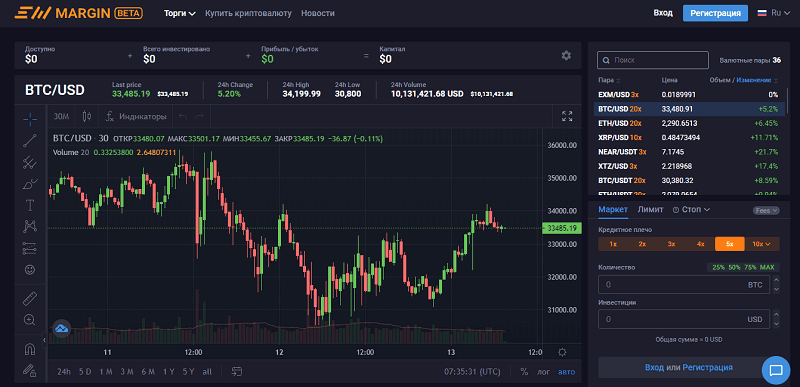Viewport: 800px width, 387px height.
Task: Click the go to date icon
Action: 237,372
